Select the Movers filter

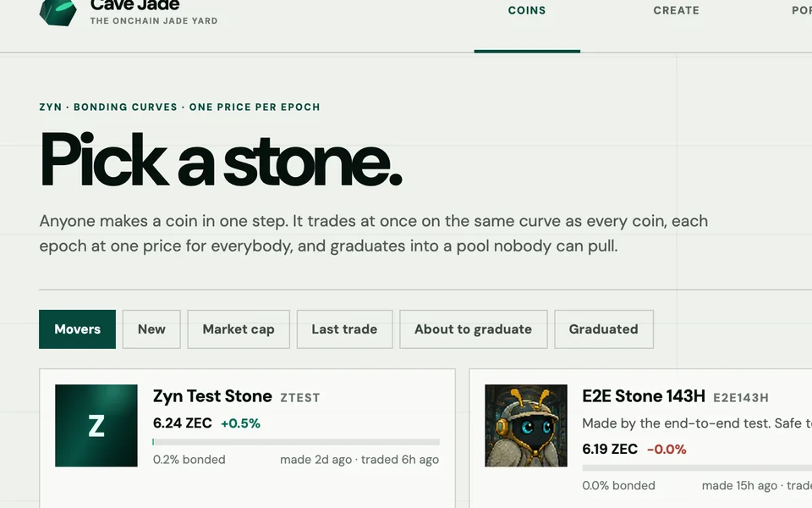(x=77, y=329)
